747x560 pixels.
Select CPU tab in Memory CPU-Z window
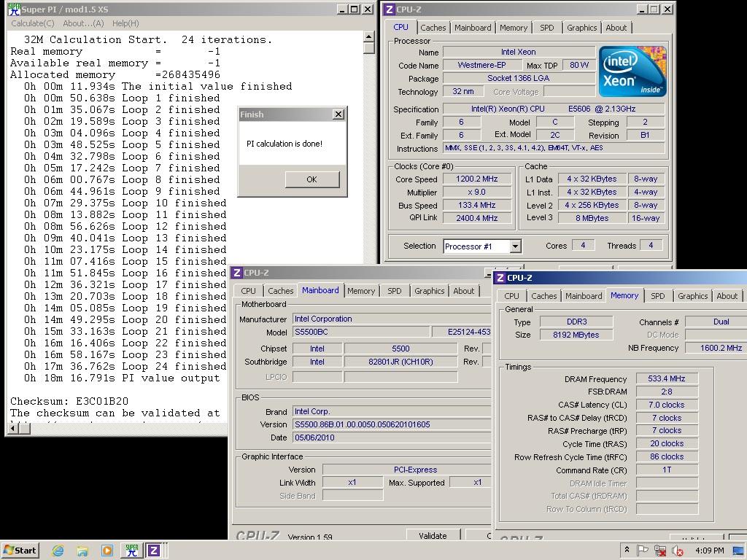coord(511,296)
